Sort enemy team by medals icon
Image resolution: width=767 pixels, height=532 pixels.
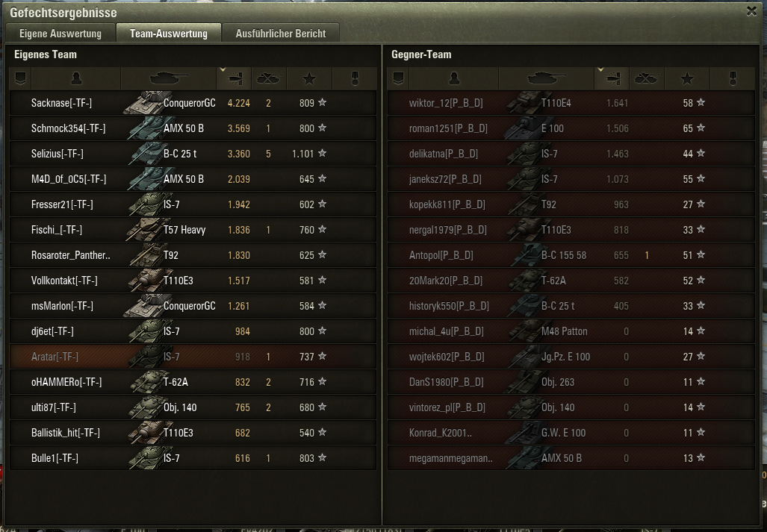pos(732,78)
